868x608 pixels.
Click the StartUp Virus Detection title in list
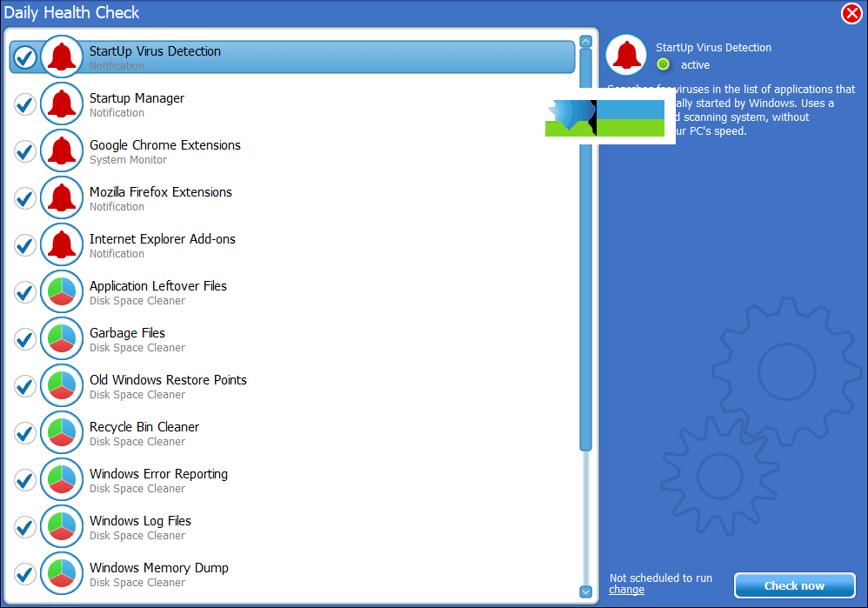click(155, 51)
